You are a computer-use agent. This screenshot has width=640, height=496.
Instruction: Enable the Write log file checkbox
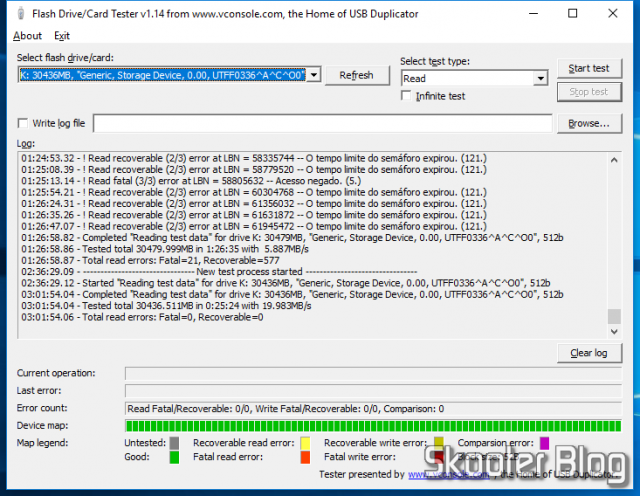(x=23, y=123)
